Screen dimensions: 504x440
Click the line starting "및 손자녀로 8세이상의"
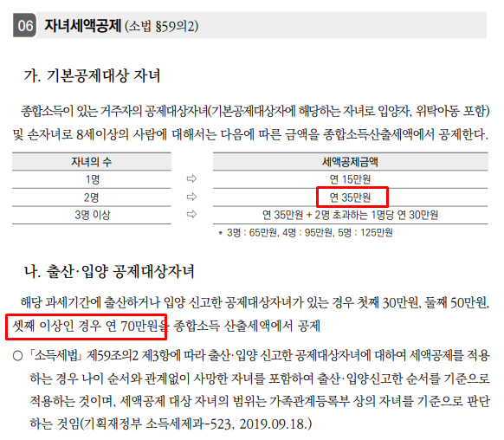click(x=251, y=134)
